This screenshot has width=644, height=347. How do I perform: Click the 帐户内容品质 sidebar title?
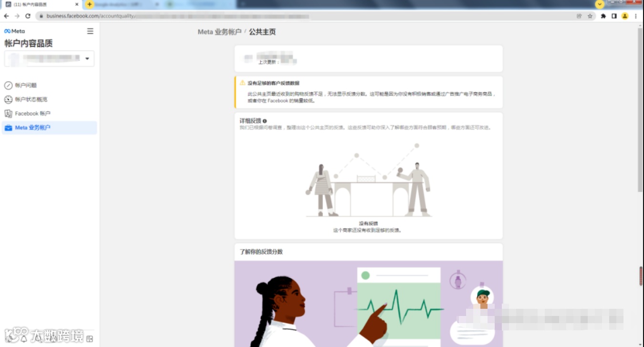click(29, 43)
